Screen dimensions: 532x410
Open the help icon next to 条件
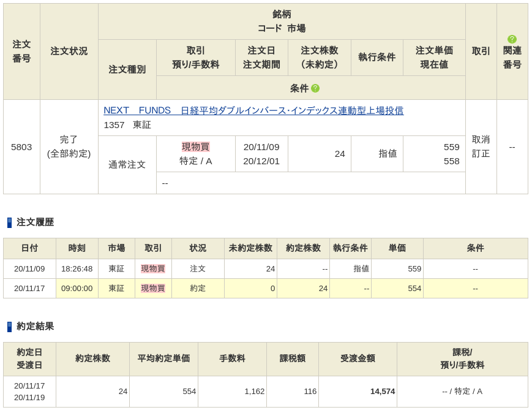pos(315,88)
